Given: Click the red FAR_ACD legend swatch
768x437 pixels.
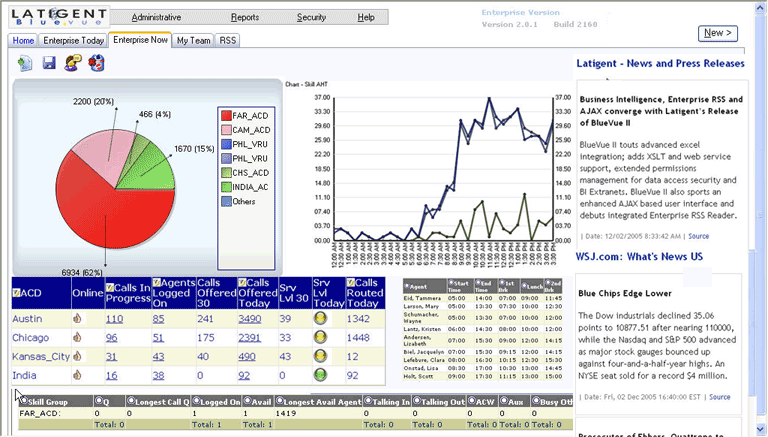Looking at the screenshot, I should 227,117.
